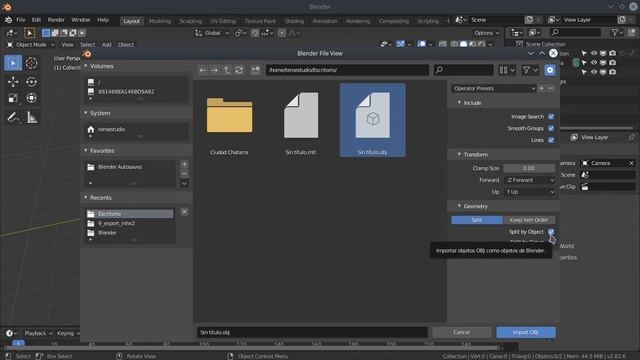Open the Options dropdown in viewport header
The width and height of the screenshot is (640, 360).
point(487,33)
